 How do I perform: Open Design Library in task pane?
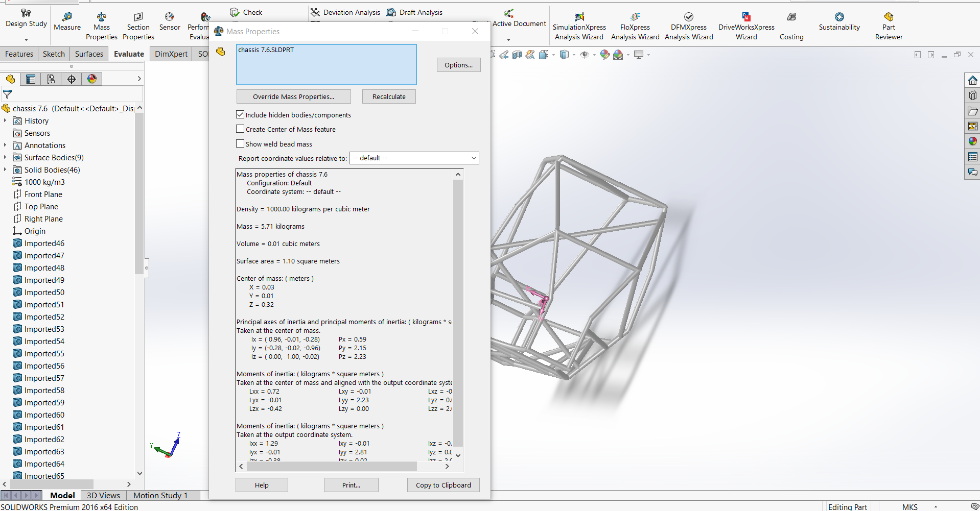click(972, 95)
